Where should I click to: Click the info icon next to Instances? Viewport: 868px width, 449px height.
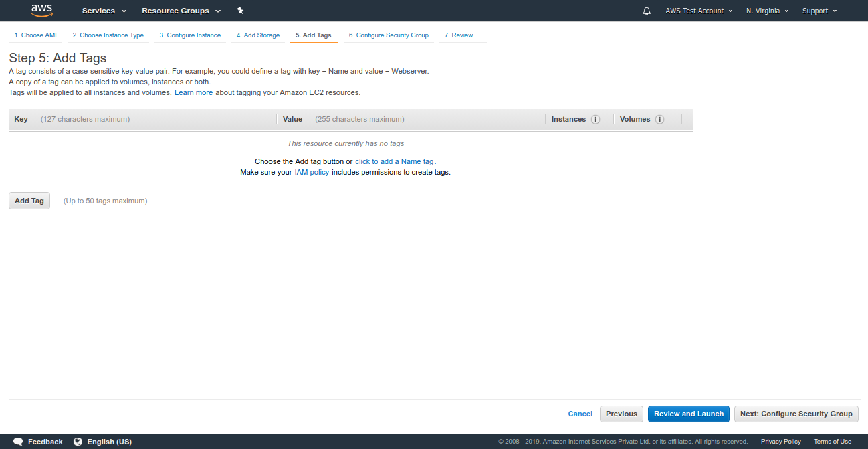point(595,120)
